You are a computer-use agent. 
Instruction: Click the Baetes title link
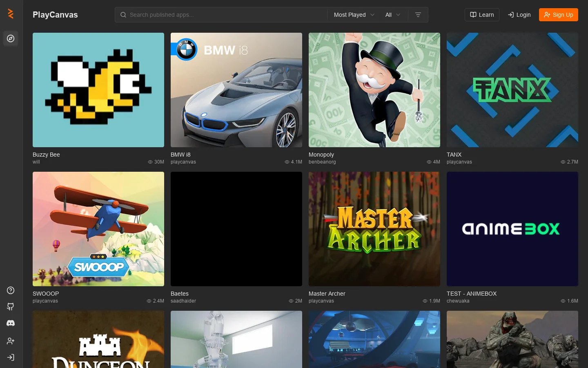180,294
